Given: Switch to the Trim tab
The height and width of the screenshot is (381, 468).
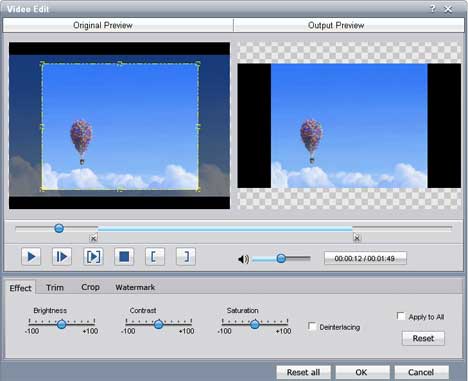Looking at the screenshot, I should 55,287.
